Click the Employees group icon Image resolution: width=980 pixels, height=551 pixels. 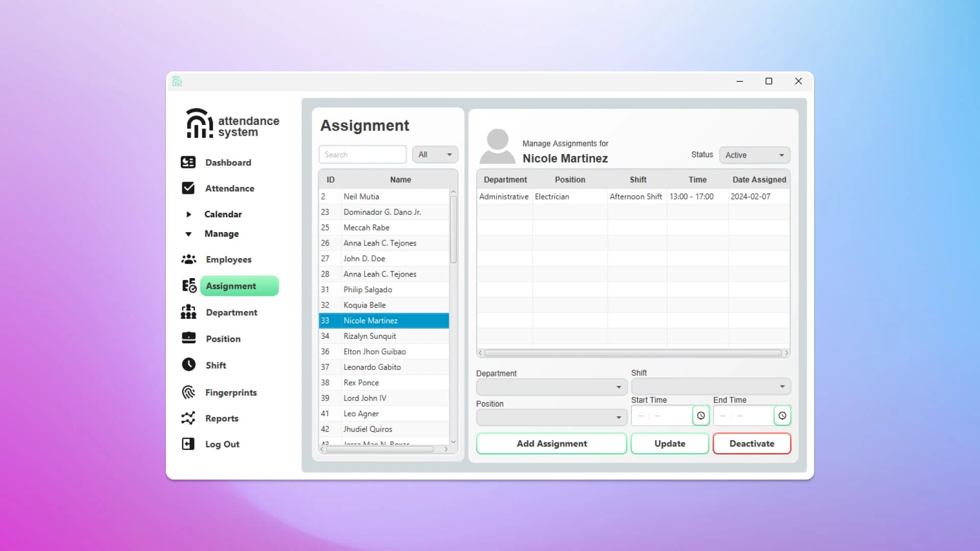188,259
